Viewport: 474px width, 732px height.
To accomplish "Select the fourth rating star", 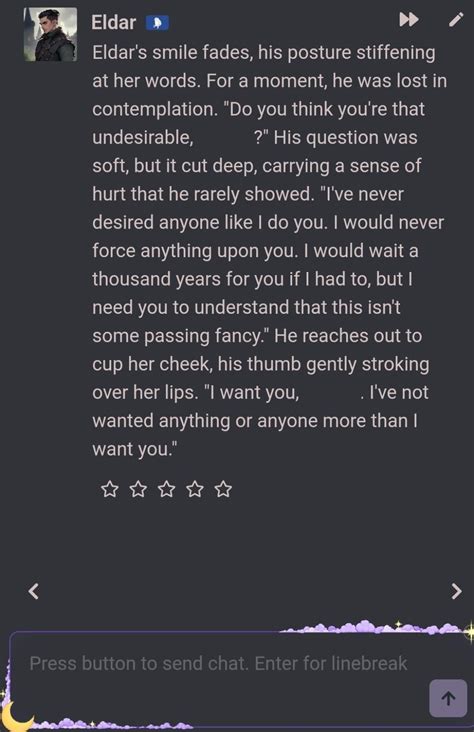I will coord(195,489).
